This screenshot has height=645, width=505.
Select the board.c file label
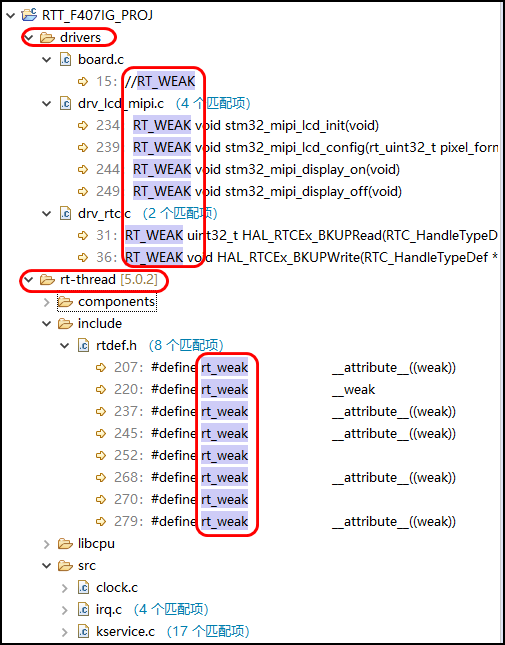coord(101,60)
